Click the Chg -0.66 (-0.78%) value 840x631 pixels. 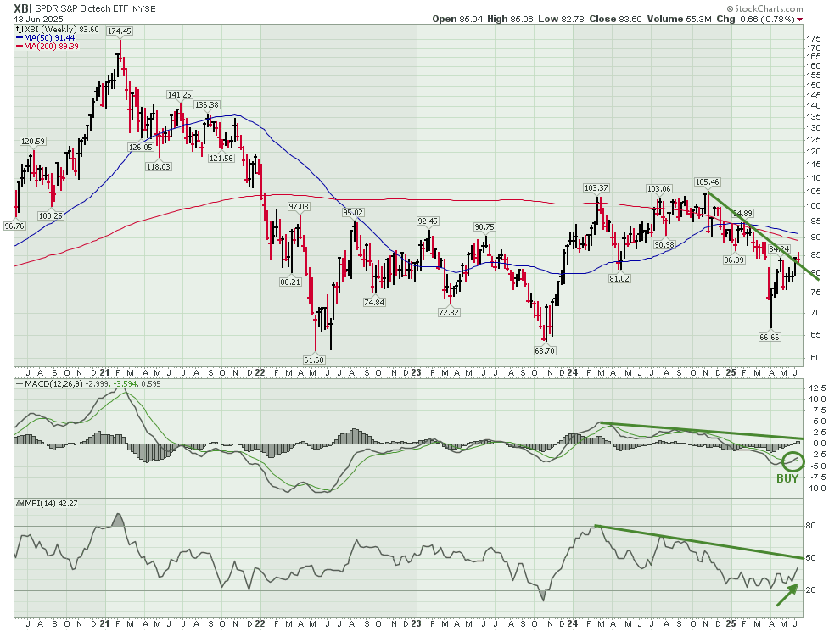[x=755, y=19]
